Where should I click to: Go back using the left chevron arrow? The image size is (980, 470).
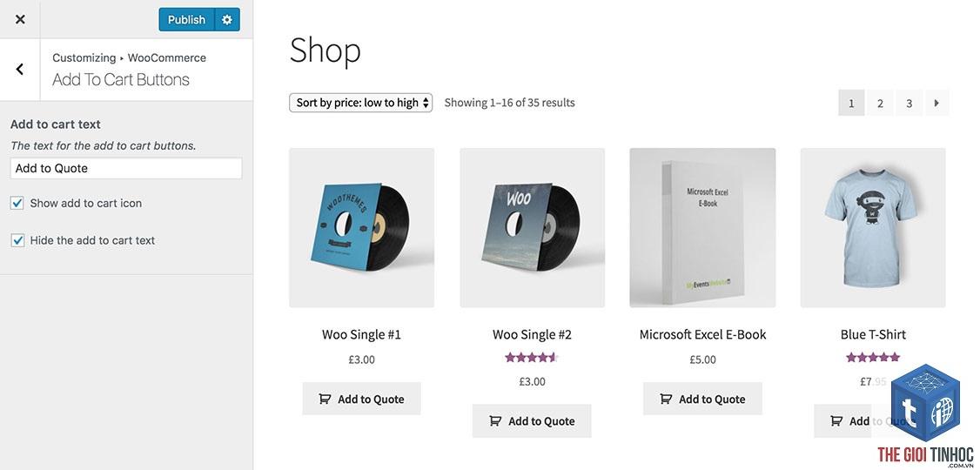(20, 70)
